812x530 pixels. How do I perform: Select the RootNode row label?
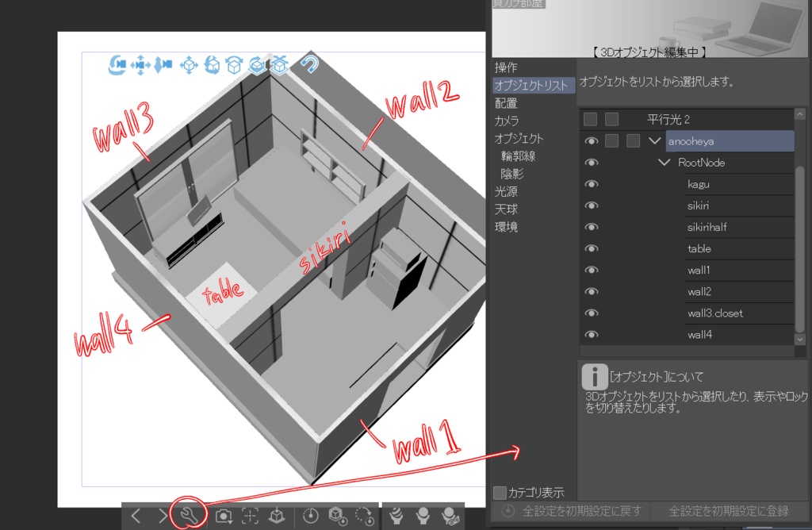coord(701,163)
